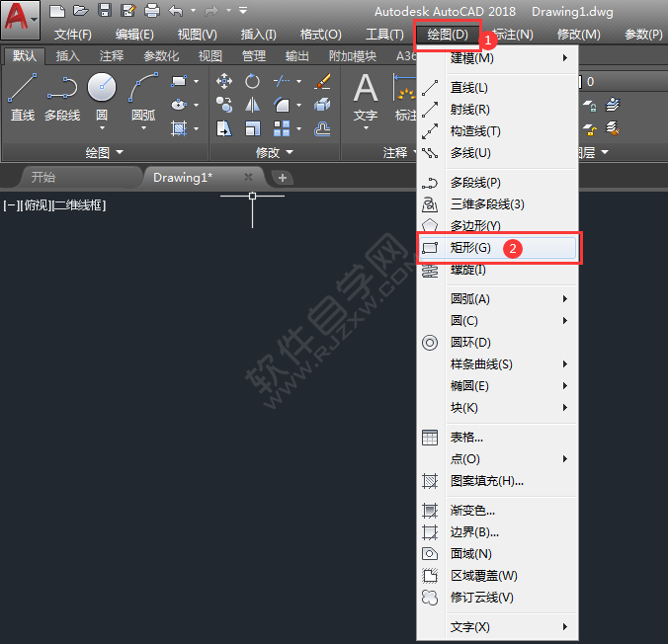Click the Open folder icon in quick access toolbar
668x644 pixels.
click(81, 10)
